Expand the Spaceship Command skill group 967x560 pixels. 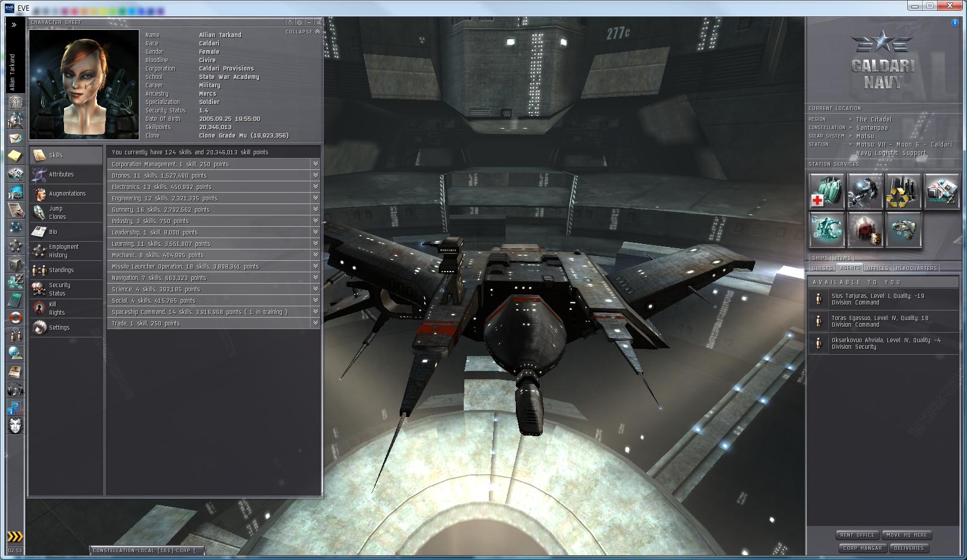pyautogui.click(x=315, y=312)
